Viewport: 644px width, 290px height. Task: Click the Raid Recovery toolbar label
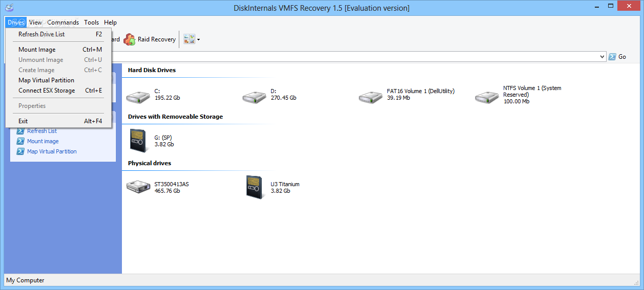pyautogui.click(x=157, y=39)
